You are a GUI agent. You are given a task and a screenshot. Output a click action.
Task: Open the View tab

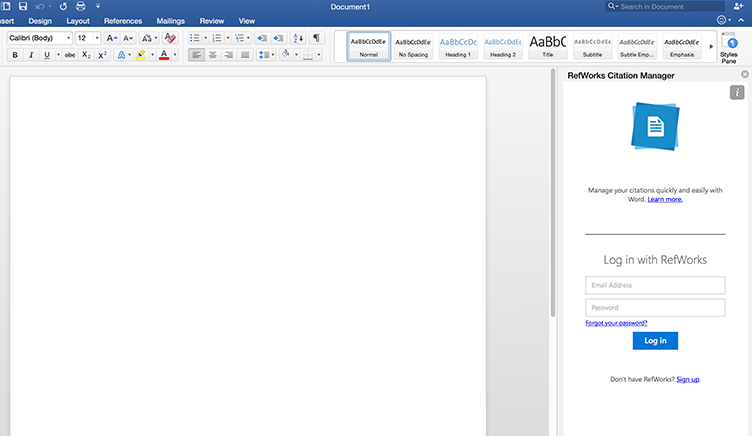click(x=247, y=21)
